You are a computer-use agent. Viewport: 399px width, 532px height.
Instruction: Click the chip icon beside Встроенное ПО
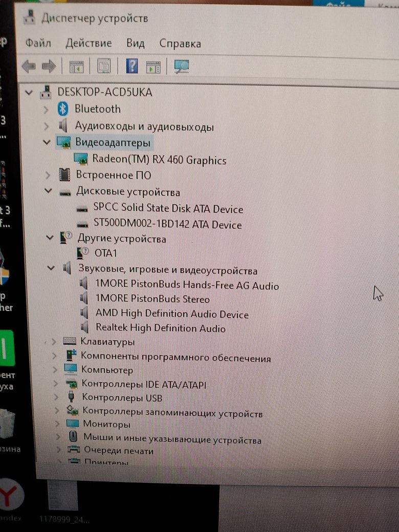click(x=64, y=175)
